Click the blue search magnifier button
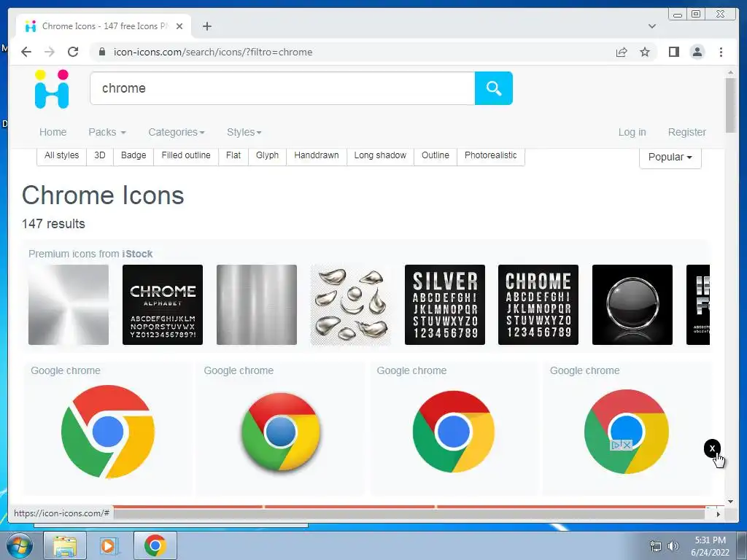The height and width of the screenshot is (560, 747). click(494, 88)
